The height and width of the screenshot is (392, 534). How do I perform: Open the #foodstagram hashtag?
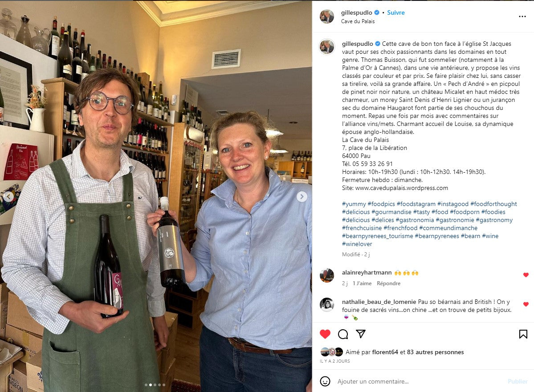tap(416, 204)
